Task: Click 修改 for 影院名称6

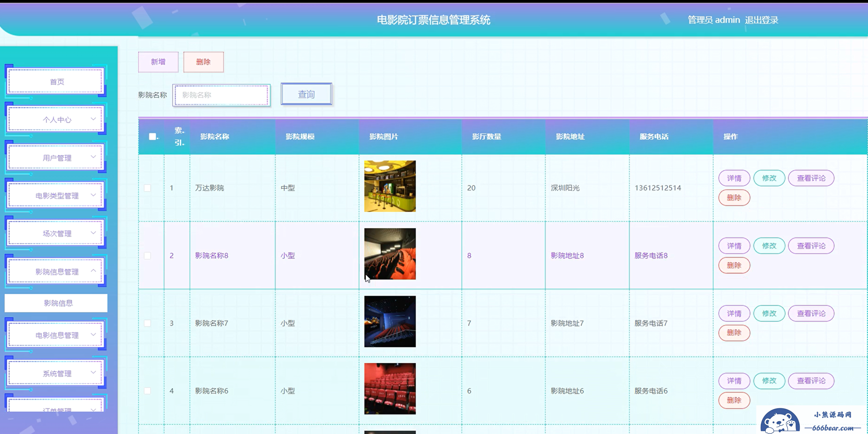Action: tap(769, 381)
